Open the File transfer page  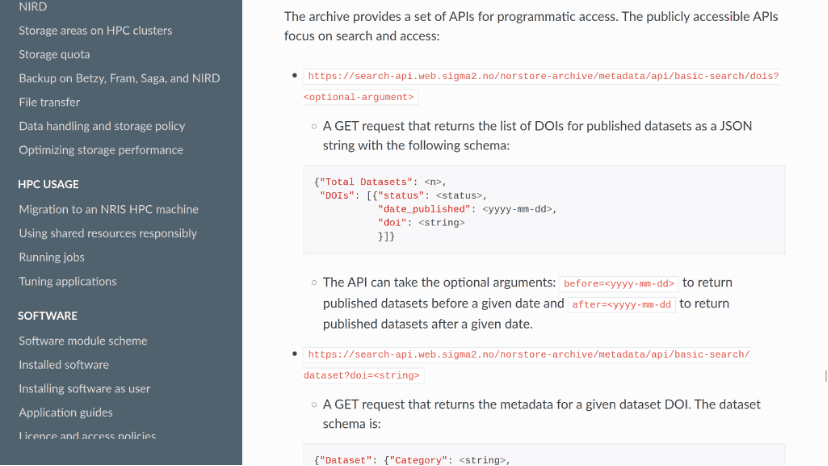50,102
